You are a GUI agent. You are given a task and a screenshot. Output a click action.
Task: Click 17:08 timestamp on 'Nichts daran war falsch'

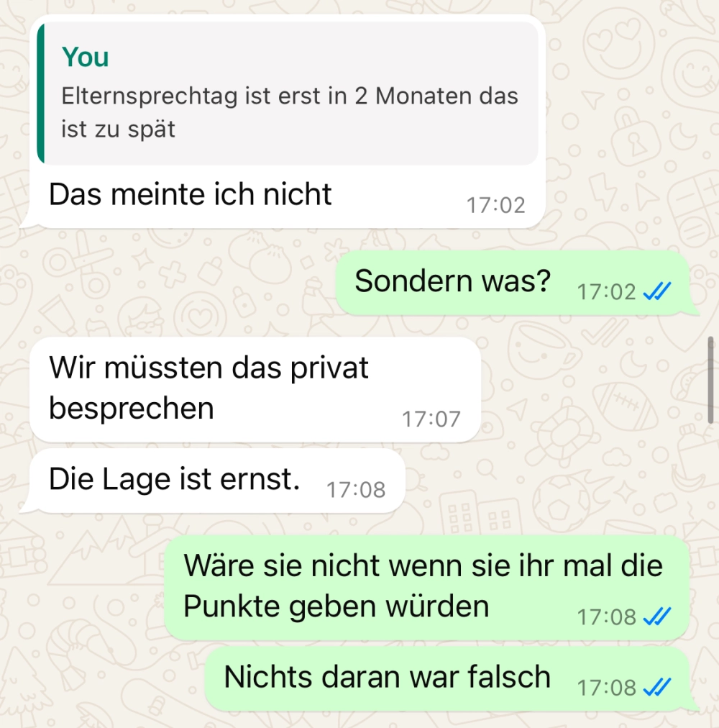coord(606,688)
